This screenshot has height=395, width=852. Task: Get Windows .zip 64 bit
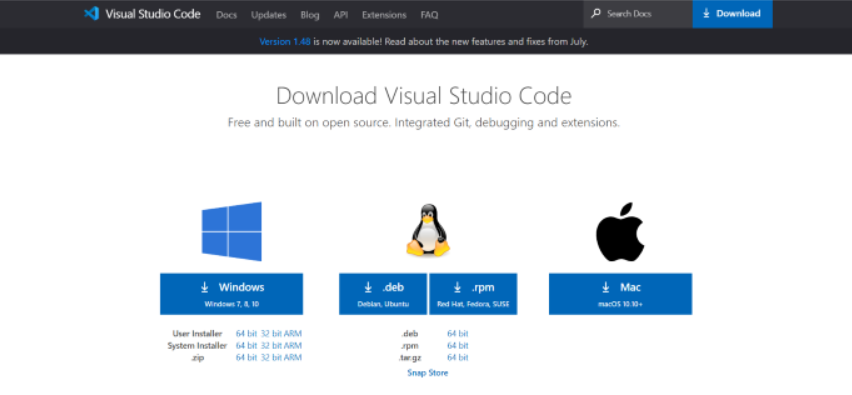(246, 357)
